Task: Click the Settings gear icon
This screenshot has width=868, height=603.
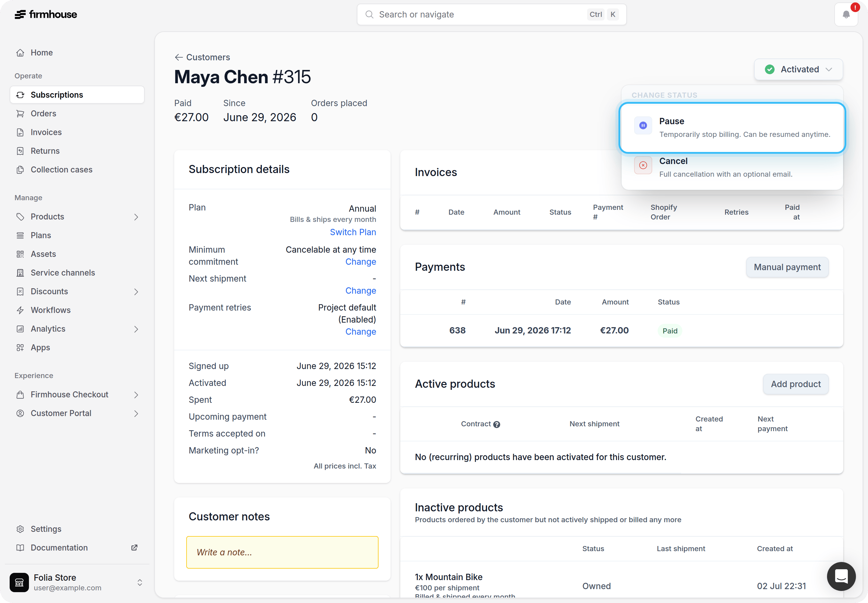Action: tap(20, 529)
